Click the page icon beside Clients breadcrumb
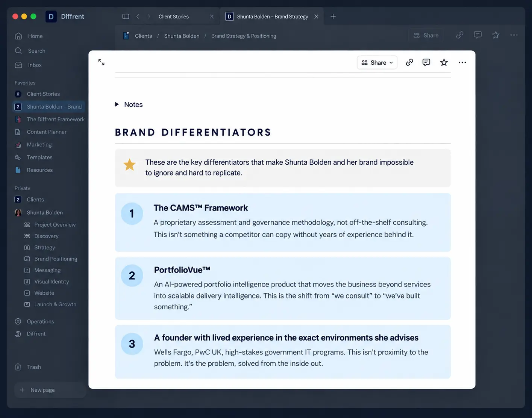This screenshot has width=532, height=418. click(x=126, y=36)
